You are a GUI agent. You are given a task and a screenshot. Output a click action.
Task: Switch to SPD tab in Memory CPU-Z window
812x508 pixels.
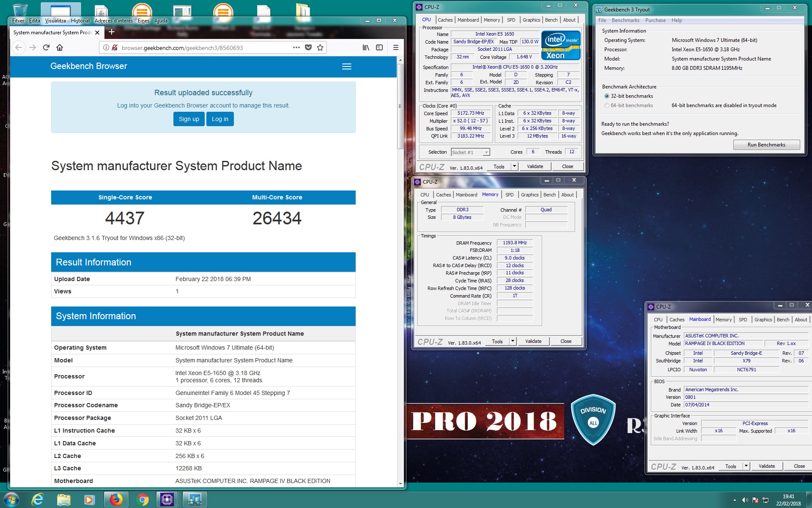pyautogui.click(x=510, y=195)
